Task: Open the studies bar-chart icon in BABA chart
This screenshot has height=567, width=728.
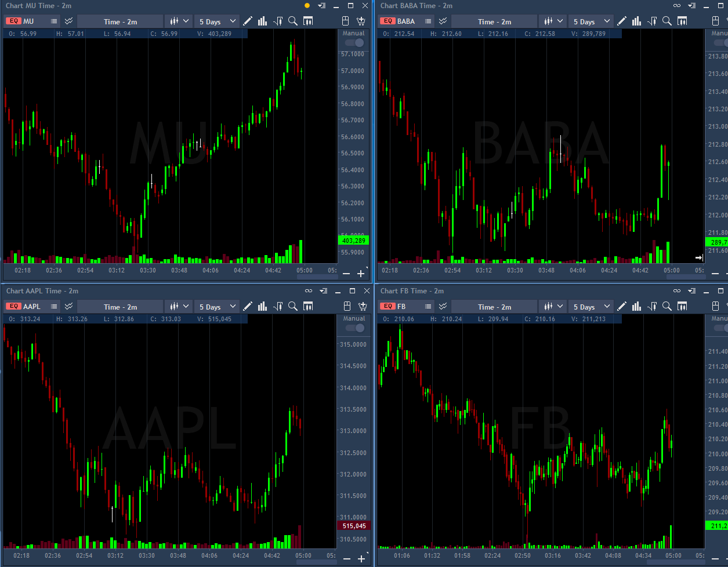Action: click(636, 21)
